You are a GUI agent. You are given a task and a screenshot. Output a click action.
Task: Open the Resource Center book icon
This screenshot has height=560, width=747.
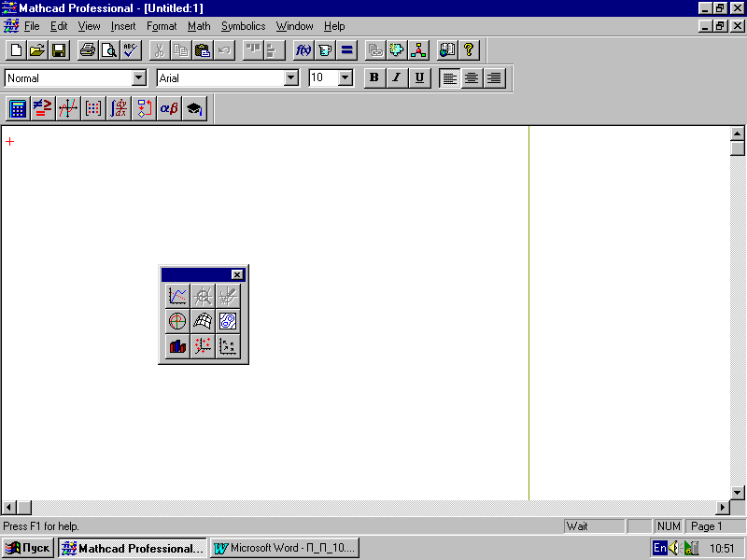[447, 50]
